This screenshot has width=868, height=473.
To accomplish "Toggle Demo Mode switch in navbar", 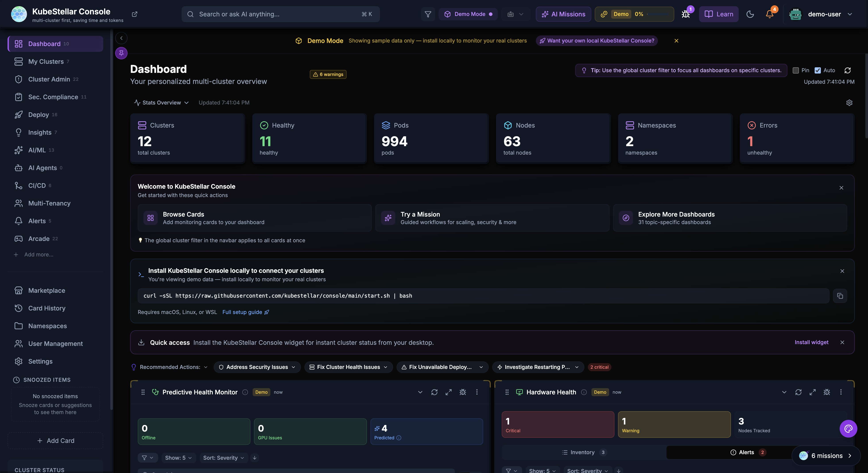I will click(468, 14).
